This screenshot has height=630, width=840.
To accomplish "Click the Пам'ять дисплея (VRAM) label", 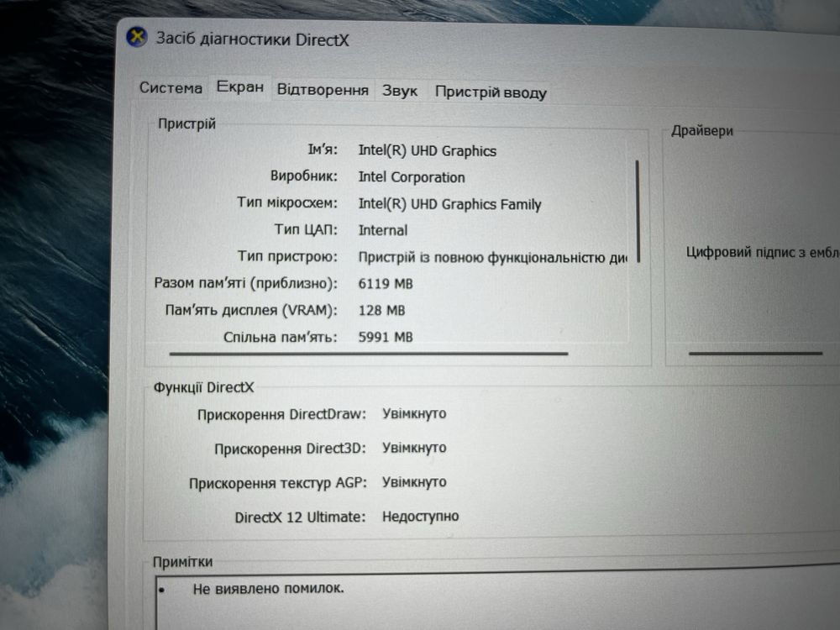I will click(251, 310).
